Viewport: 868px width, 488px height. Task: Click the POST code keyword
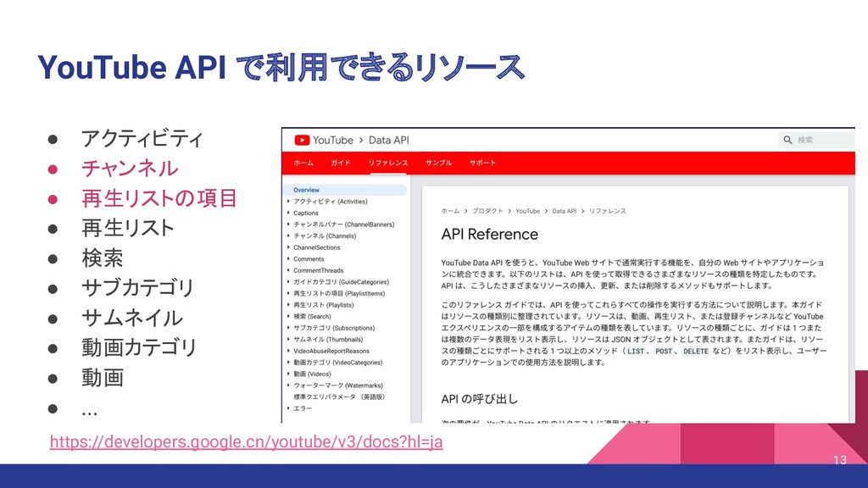pyautogui.click(x=663, y=352)
